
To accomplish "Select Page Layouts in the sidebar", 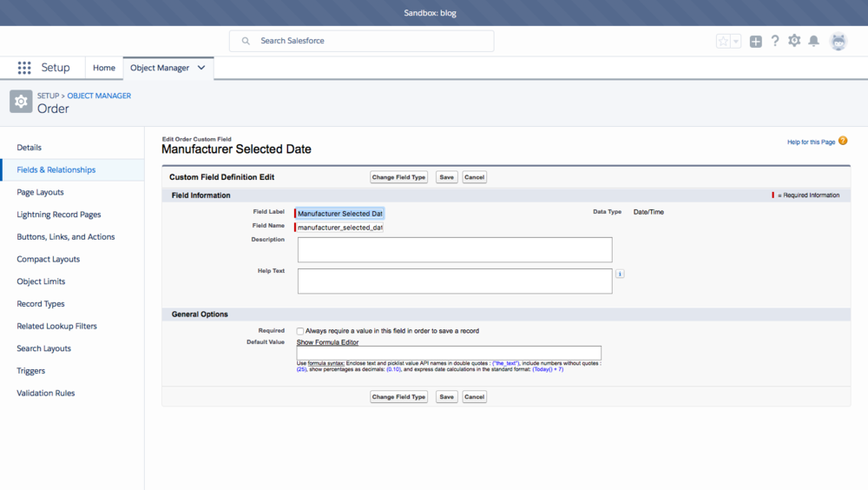I will coord(41,192).
